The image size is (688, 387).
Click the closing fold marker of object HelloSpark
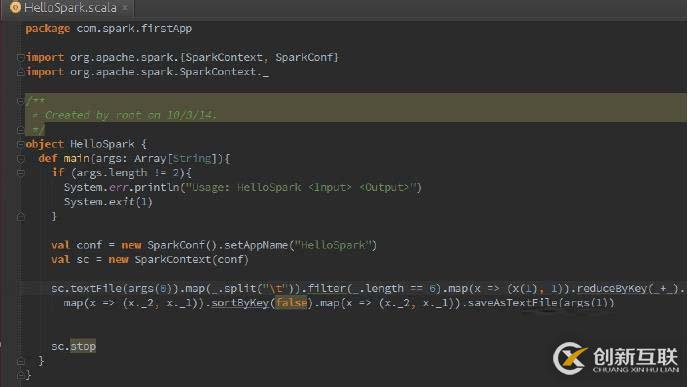click(x=21, y=375)
